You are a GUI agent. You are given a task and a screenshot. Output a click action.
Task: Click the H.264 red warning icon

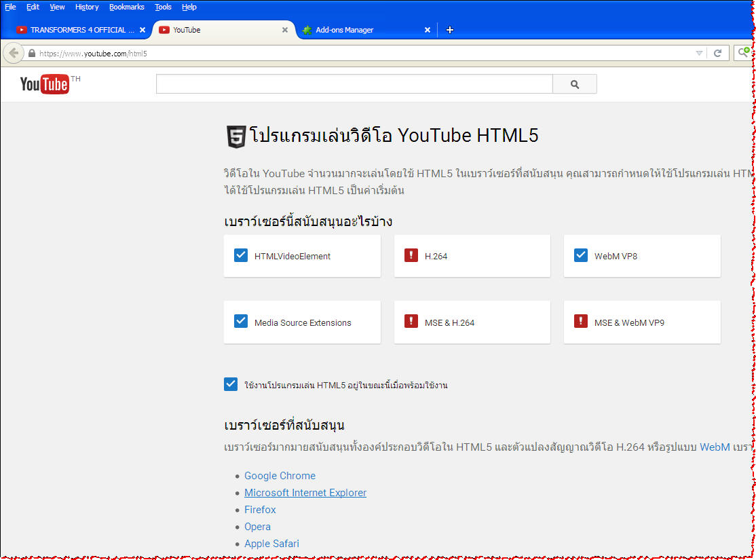click(411, 255)
